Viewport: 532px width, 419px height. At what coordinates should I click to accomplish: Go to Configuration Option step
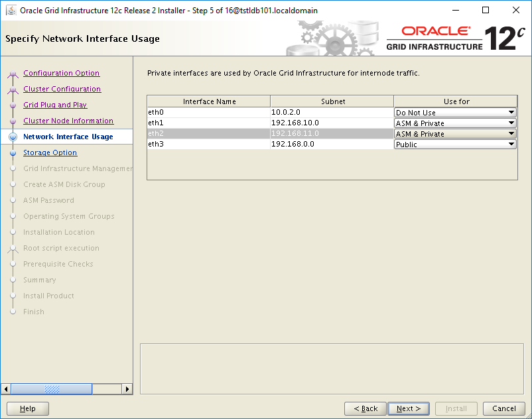click(x=62, y=73)
